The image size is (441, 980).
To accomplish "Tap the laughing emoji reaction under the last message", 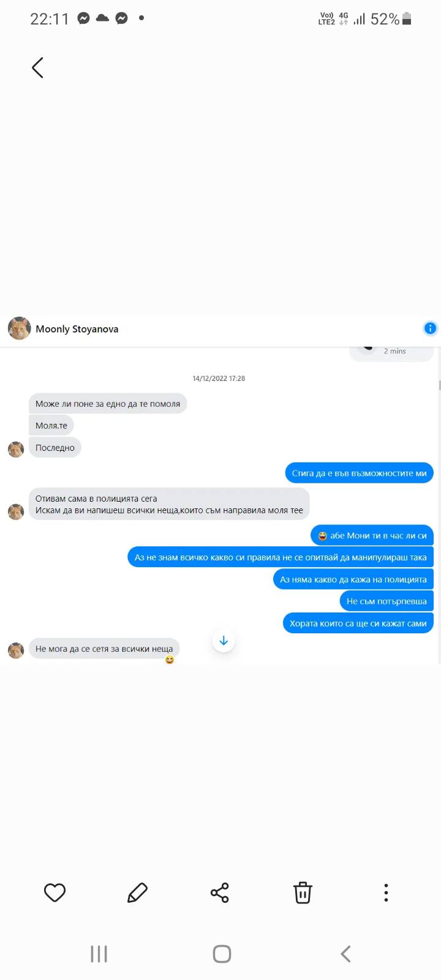I will pos(170,660).
